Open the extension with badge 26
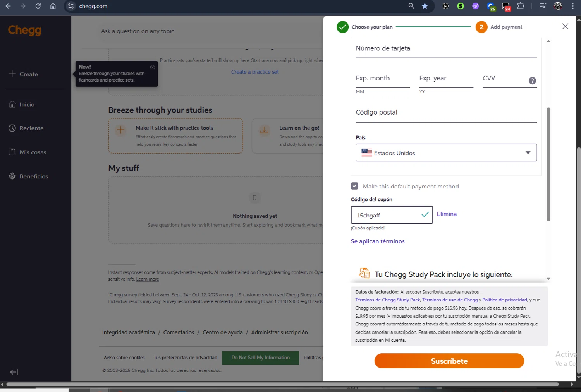This screenshot has width=581, height=392. pyautogui.click(x=491, y=7)
